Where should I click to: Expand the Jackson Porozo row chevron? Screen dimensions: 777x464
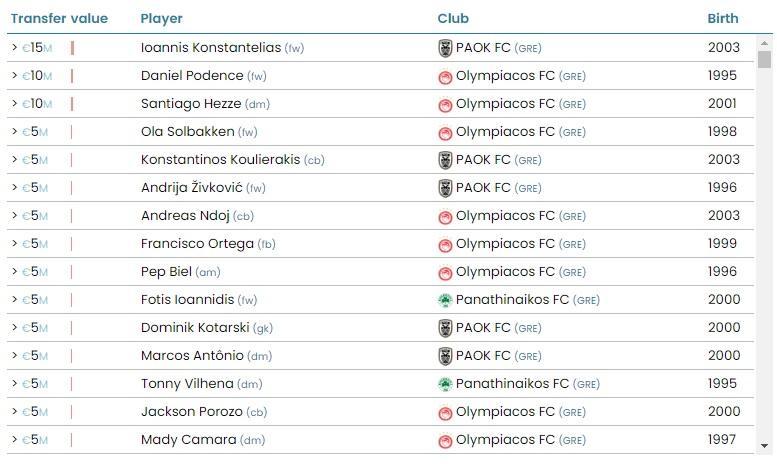tap(14, 411)
